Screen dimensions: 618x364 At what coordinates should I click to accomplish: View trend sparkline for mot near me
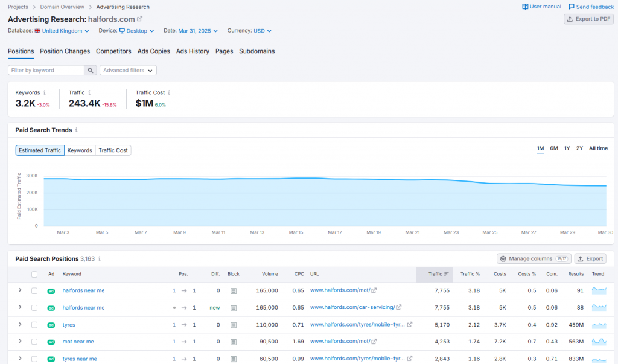pos(599,342)
